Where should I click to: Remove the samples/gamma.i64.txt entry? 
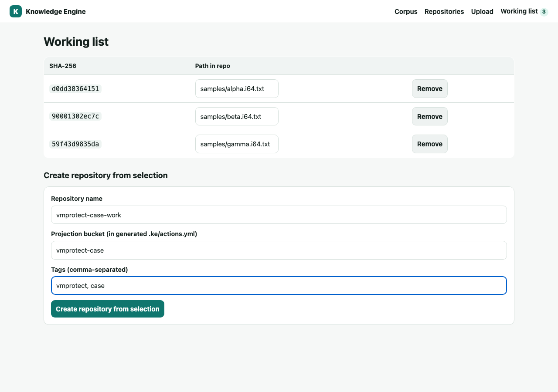[430, 144]
